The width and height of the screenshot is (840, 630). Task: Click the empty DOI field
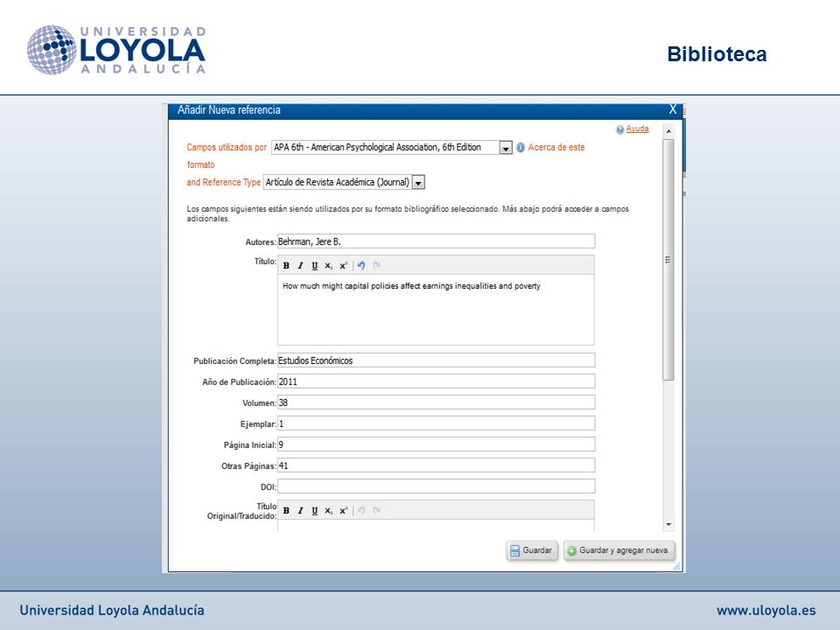pos(436,486)
